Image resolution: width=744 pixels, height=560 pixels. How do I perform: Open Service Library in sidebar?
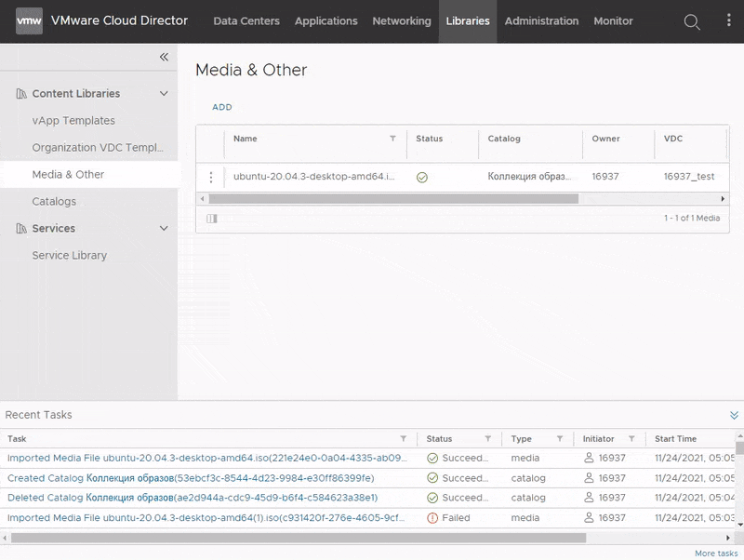click(69, 255)
